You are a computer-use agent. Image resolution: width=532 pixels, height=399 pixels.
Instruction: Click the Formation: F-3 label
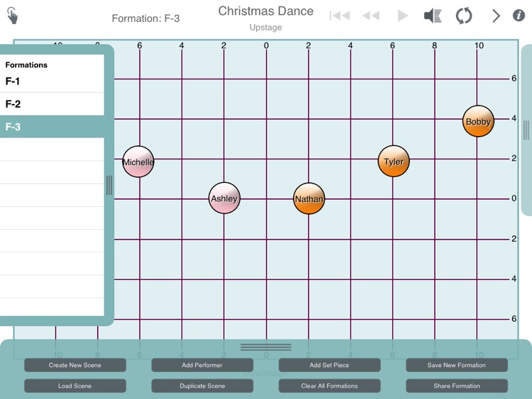[146, 18]
